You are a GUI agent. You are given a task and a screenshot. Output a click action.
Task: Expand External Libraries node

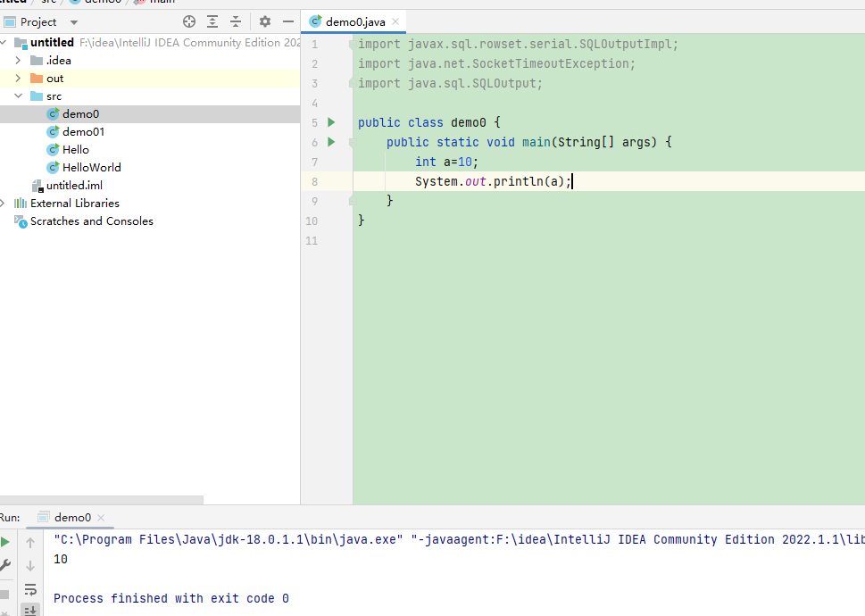coord(3,203)
